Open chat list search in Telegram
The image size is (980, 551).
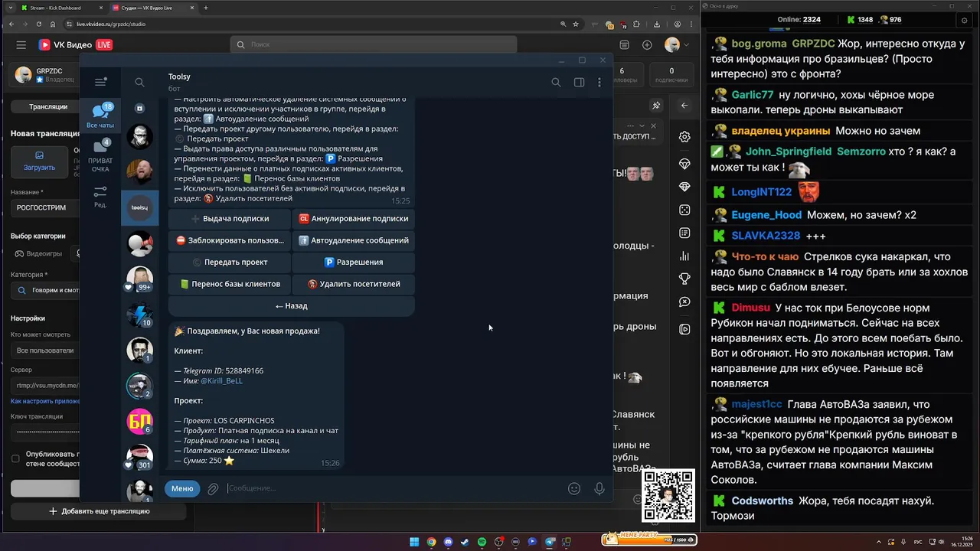point(139,82)
